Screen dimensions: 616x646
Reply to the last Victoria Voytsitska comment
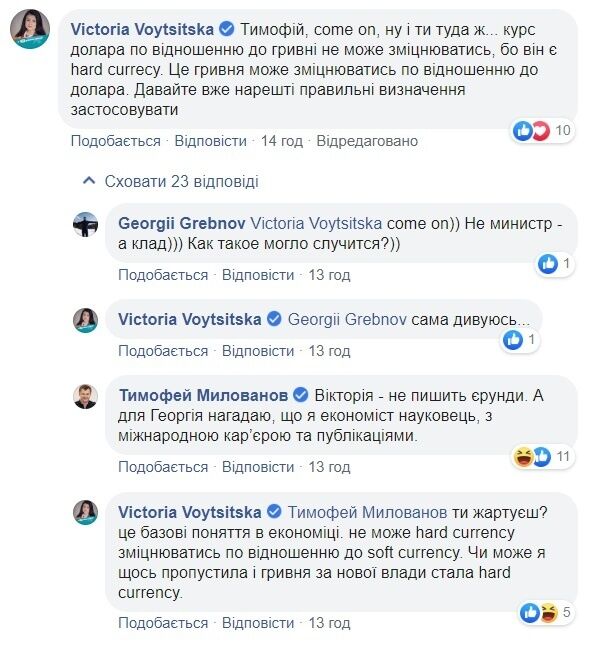(255, 623)
